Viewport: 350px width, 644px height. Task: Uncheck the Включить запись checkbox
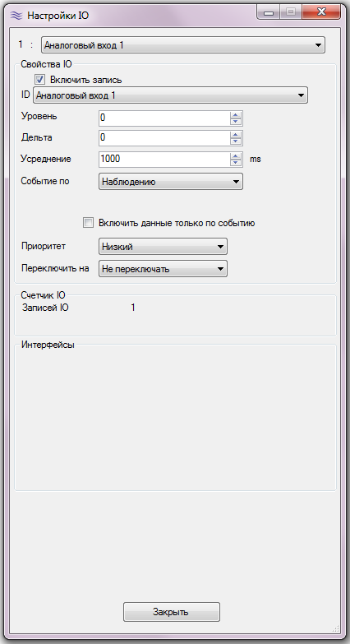click(39, 79)
